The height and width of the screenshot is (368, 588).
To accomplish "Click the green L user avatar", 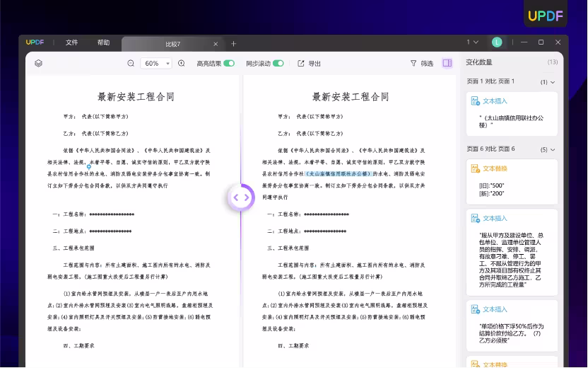I will [x=497, y=42].
